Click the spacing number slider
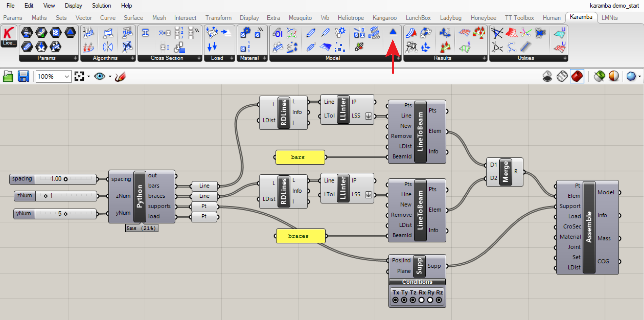Image resolution: width=644 pixels, height=320 pixels. pyautogui.click(x=53, y=179)
